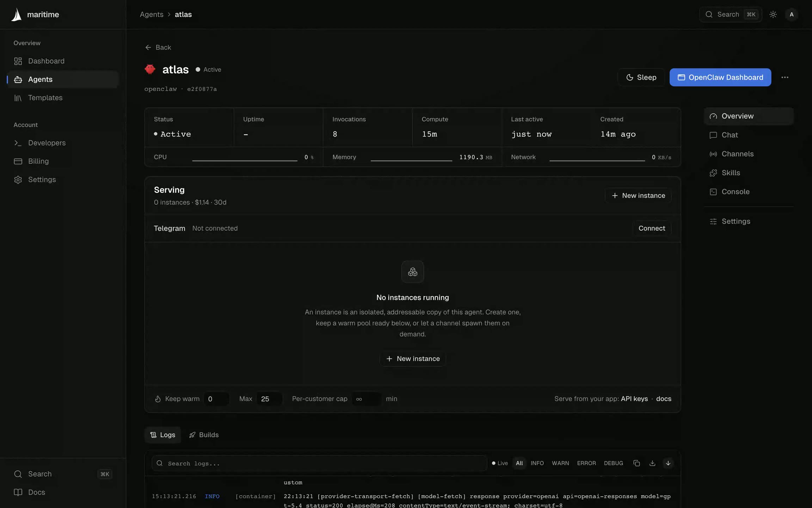812x508 pixels.
Task: Click the Invocations value 8
Action: pyautogui.click(x=335, y=134)
